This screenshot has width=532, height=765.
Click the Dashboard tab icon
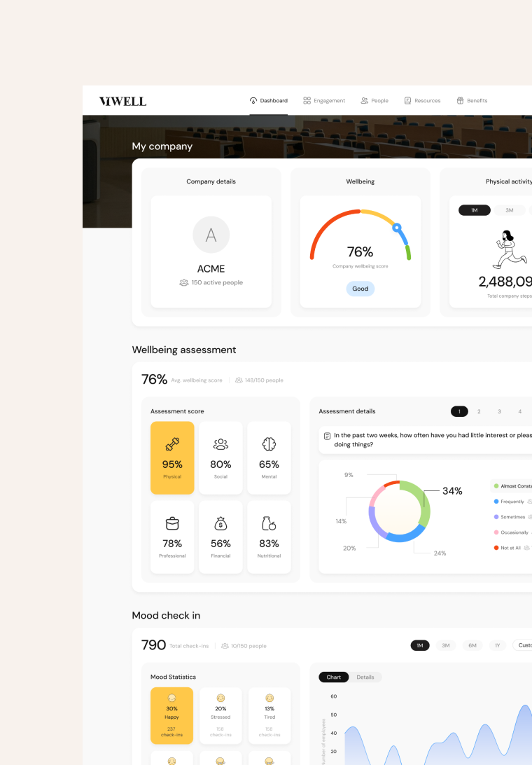tap(253, 100)
